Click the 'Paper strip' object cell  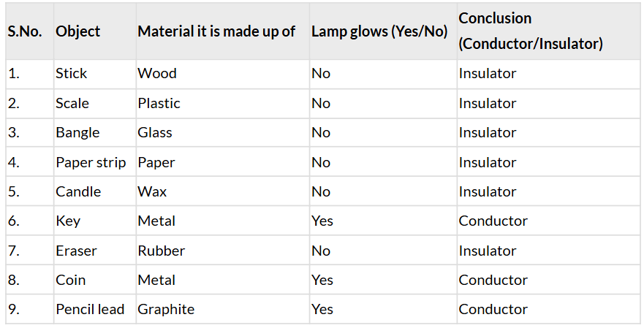click(x=91, y=162)
